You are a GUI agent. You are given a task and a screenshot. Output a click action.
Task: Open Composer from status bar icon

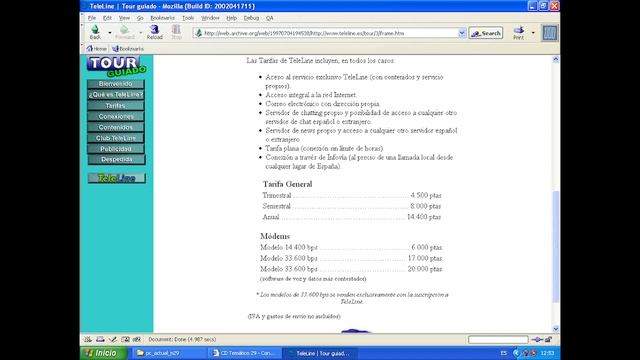point(113,340)
